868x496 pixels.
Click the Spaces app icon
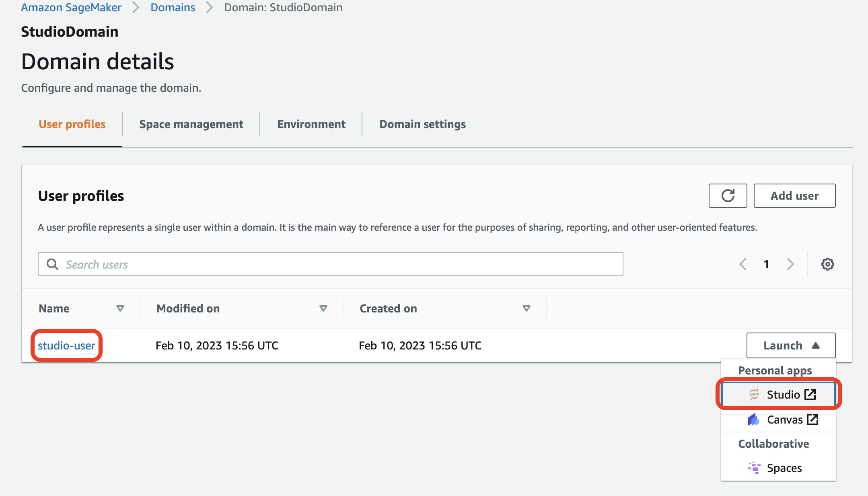pos(754,468)
